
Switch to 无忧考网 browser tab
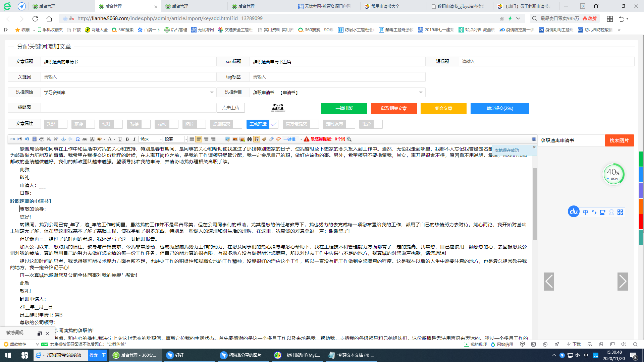[327, 6]
